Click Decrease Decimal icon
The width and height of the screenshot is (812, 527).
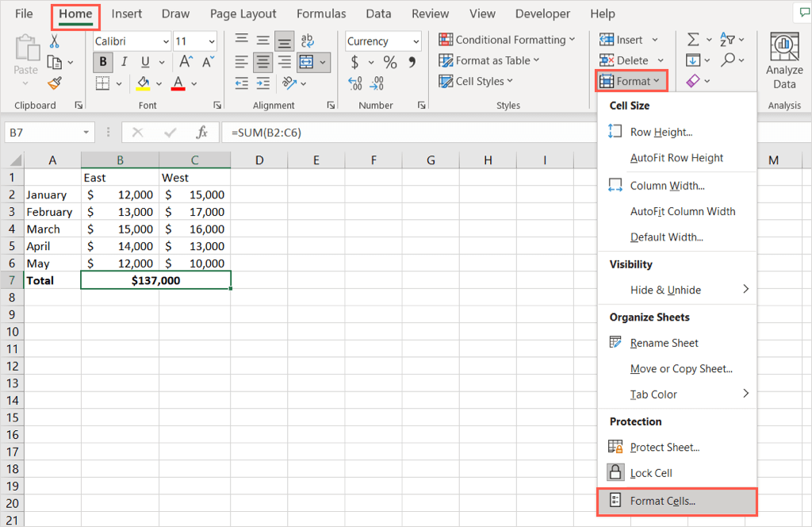(377, 83)
